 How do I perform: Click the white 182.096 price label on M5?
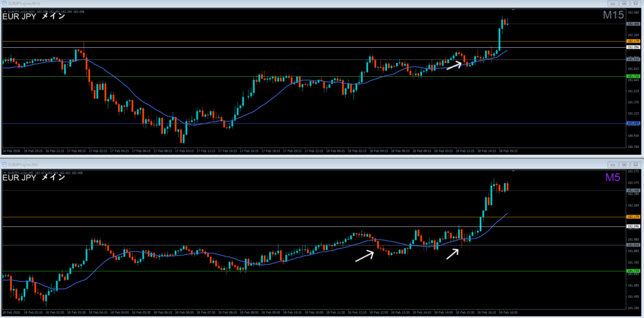click(x=633, y=226)
